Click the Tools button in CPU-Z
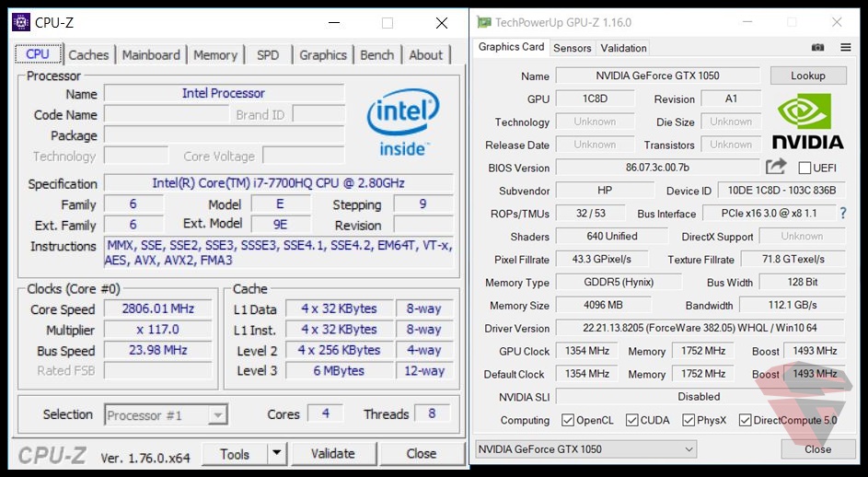This screenshot has width=868, height=477. tap(235, 454)
